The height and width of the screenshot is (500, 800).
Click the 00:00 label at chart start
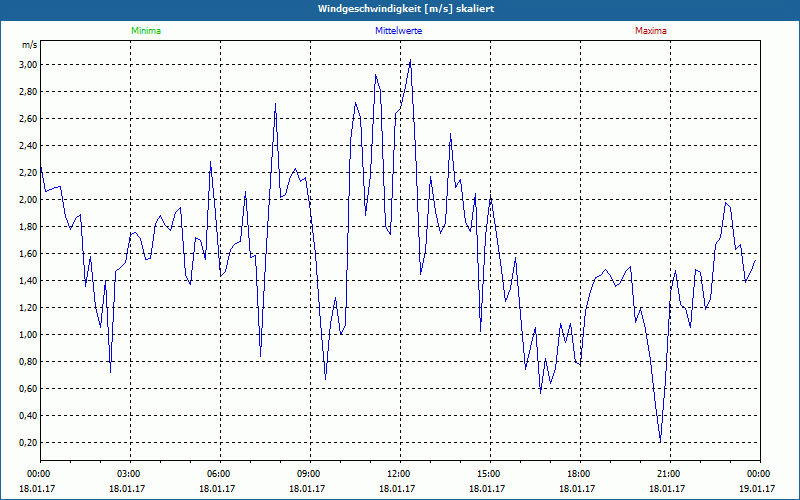coord(40,474)
